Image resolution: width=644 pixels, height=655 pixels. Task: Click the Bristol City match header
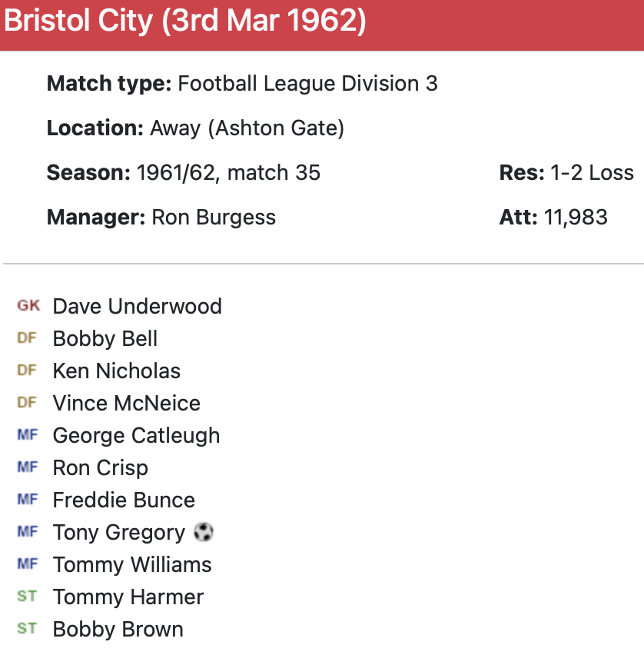pyautogui.click(x=185, y=22)
